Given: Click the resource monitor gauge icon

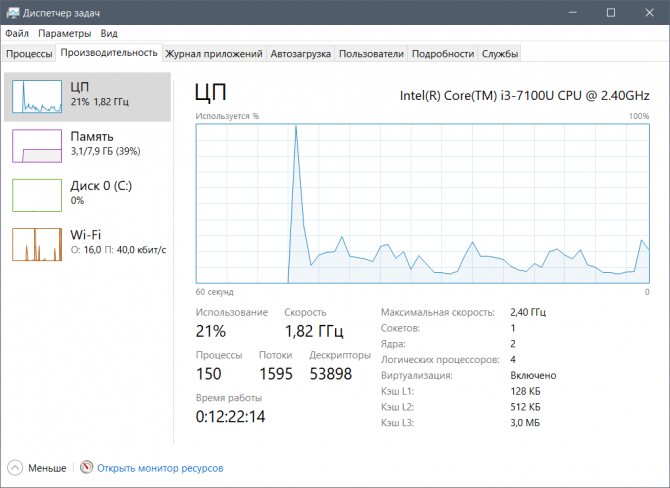Looking at the screenshot, I should [x=86, y=467].
